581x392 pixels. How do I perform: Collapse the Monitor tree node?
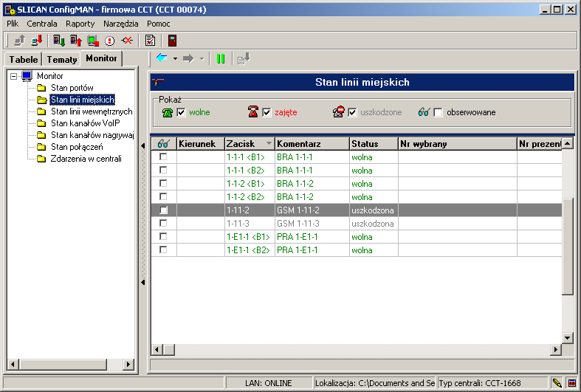[14, 76]
